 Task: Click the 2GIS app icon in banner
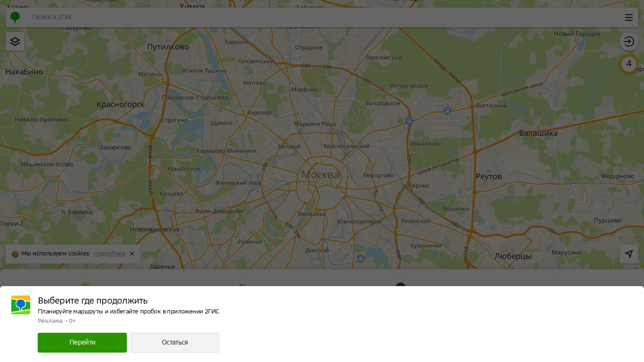pos(21,305)
